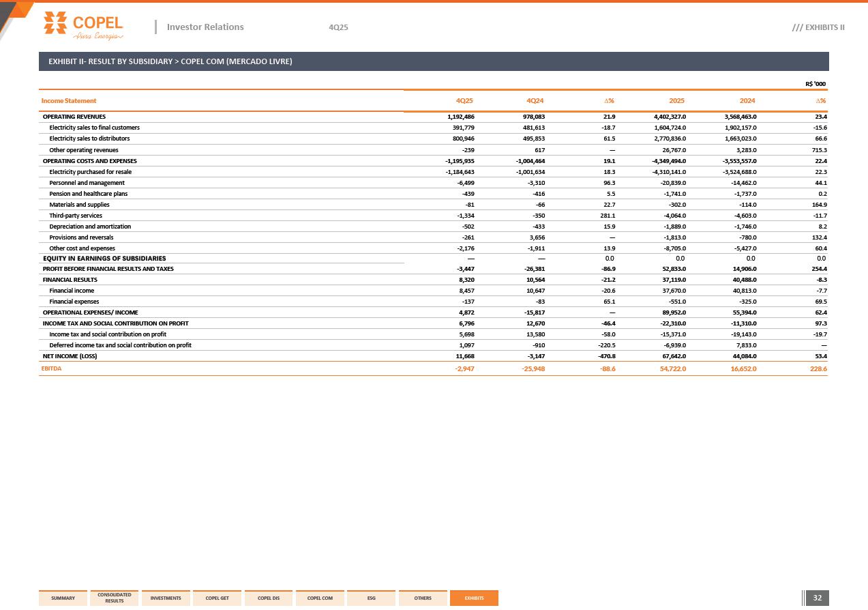Open the ESG tab
The width and height of the screenshot is (868, 610).
(371, 598)
